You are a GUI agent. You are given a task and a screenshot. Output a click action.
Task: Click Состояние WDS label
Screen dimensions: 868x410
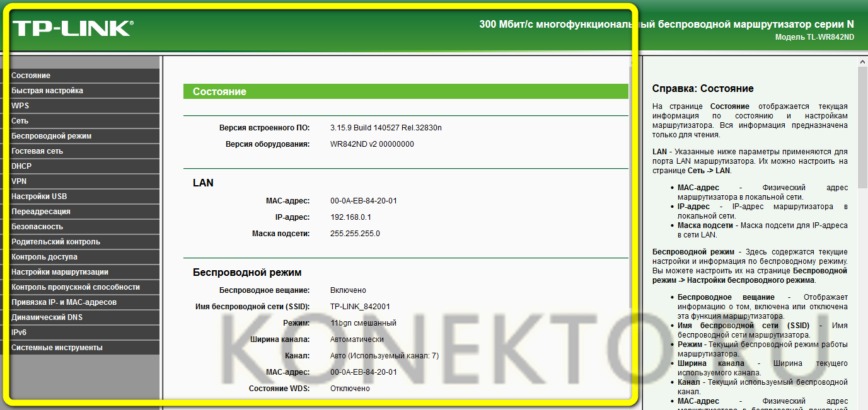[279, 389]
